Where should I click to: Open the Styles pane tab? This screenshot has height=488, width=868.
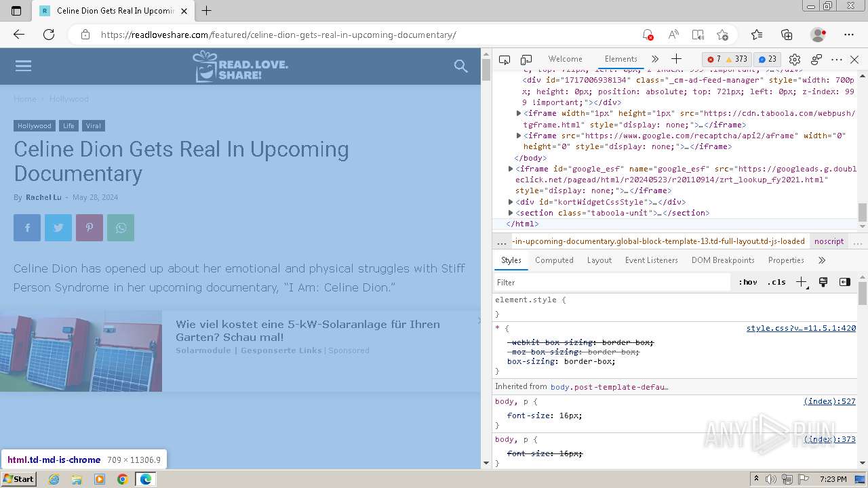tap(511, 260)
